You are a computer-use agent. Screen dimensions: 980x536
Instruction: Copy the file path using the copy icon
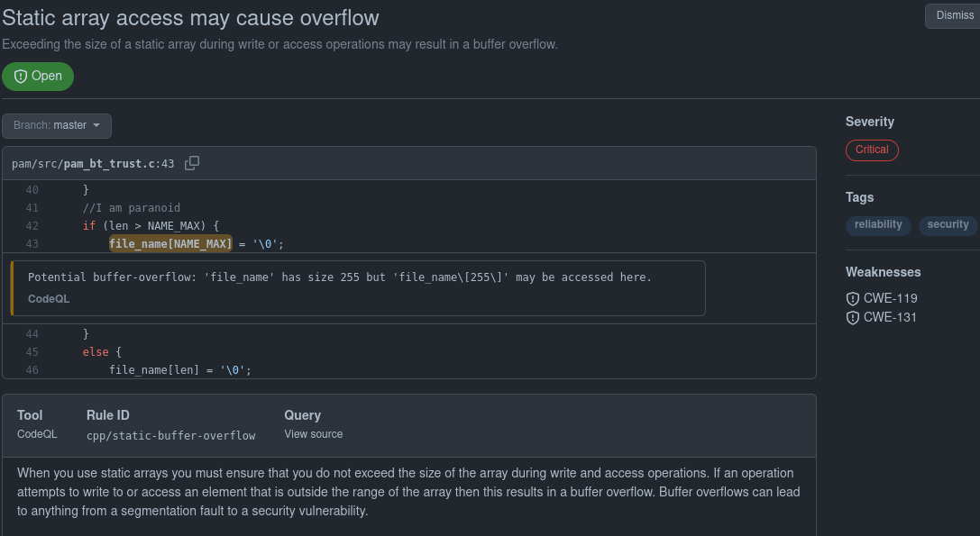[x=192, y=163]
